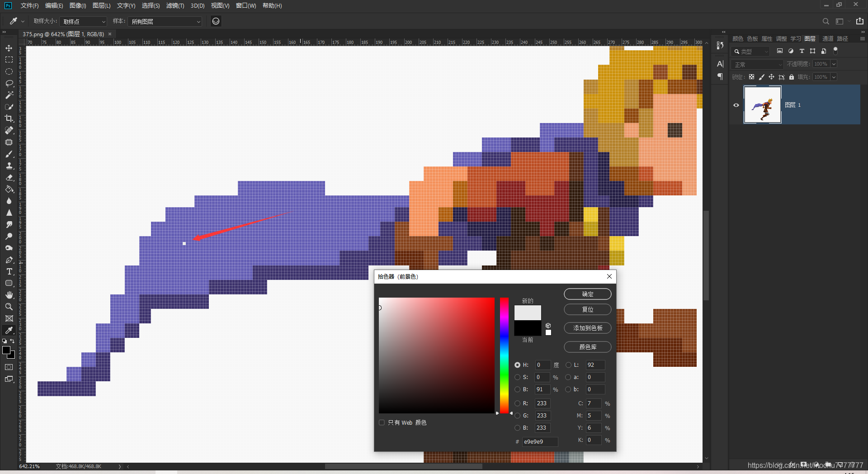
Task: Select the Rectangular Marquee tool
Action: click(x=9, y=60)
